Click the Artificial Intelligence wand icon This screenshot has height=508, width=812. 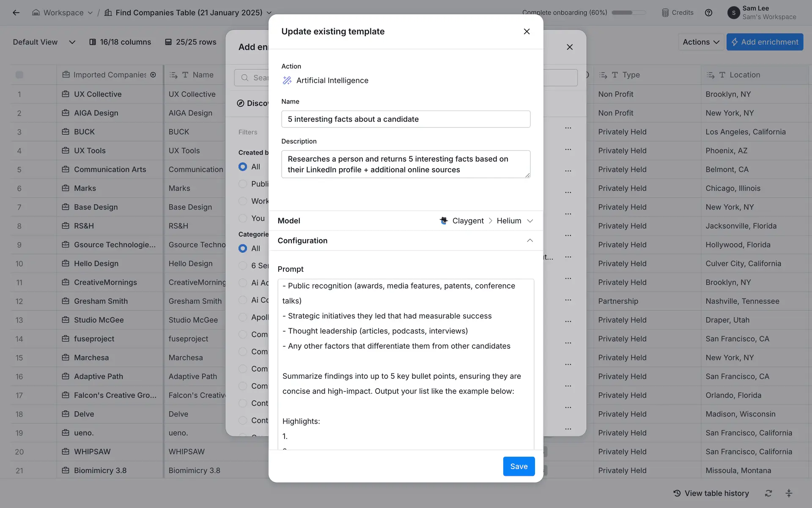[287, 80]
